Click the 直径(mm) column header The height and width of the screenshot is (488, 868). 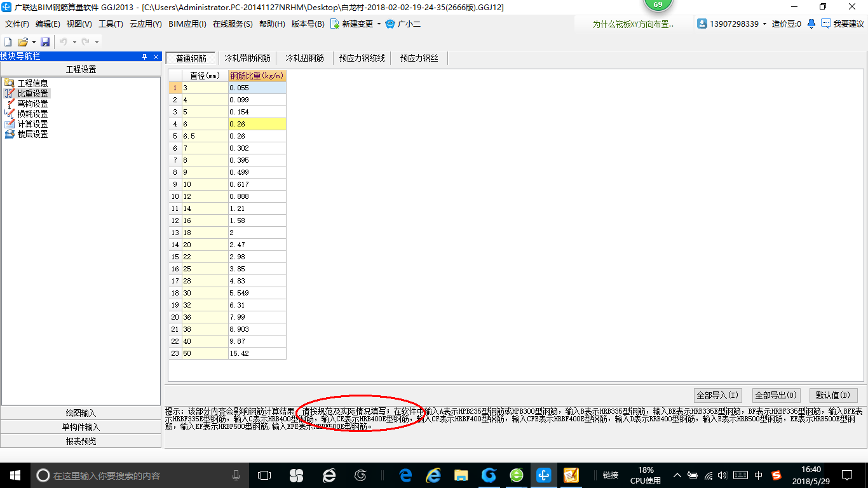pyautogui.click(x=205, y=76)
